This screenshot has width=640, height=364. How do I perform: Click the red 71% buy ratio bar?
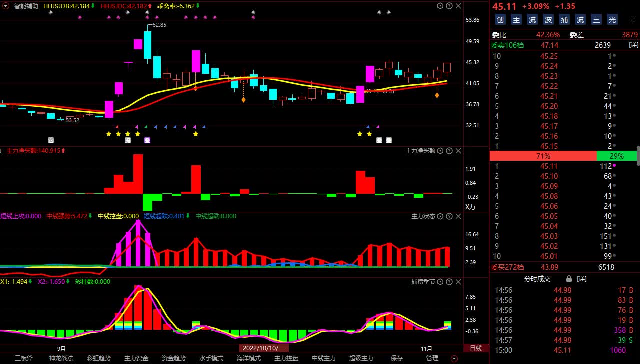click(x=543, y=156)
